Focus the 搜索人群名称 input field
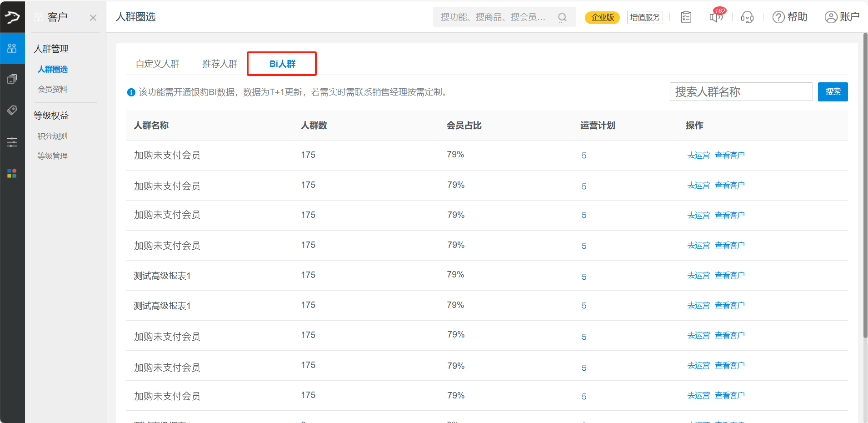 coord(741,92)
